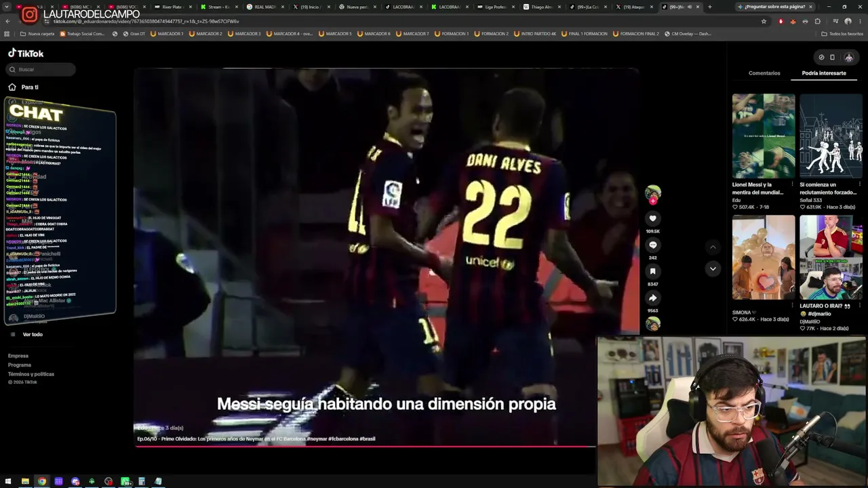Open the LAUTARO O IRAI video thumbnail
This screenshot has width=868, height=488.
pyautogui.click(x=831, y=258)
